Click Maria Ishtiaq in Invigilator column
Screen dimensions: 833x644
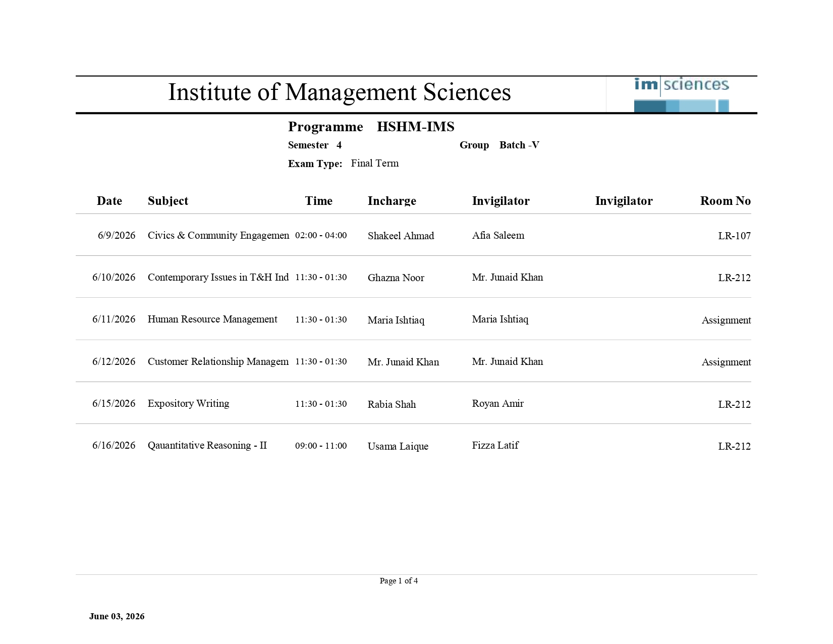pyautogui.click(x=500, y=319)
